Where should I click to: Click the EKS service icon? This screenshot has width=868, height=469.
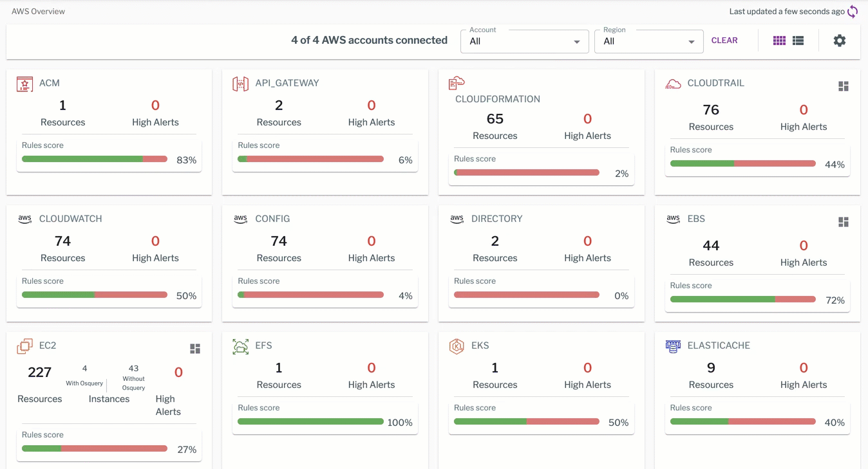coord(457,346)
